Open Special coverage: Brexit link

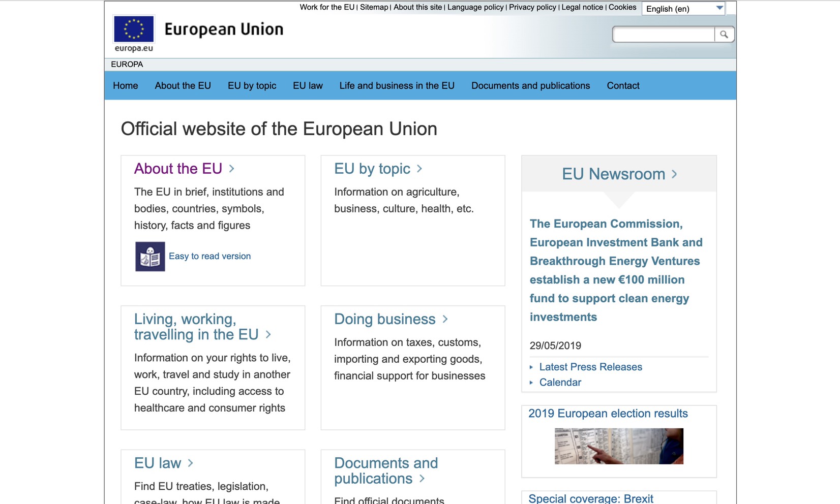click(x=591, y=498)
